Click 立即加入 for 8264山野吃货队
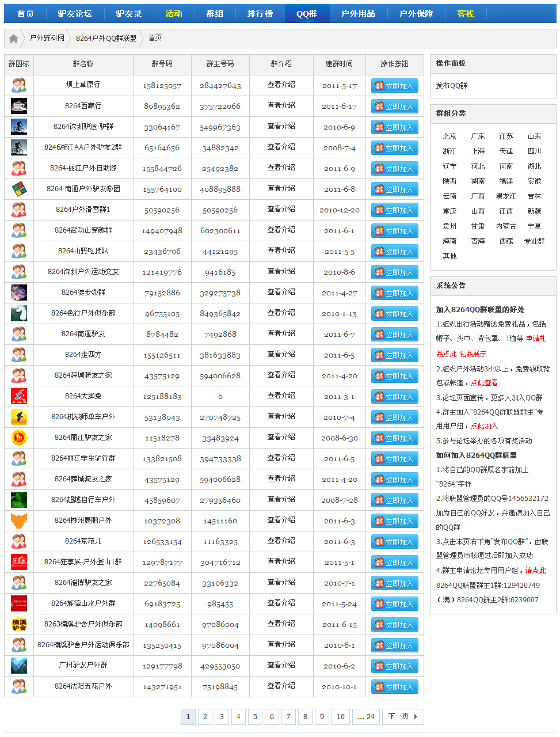The height and width of the screenshot is (737, 560). tap(395, 252)
